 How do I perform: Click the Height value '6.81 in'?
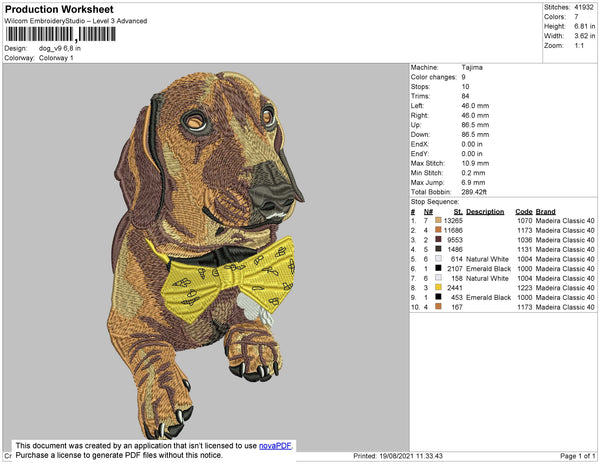point(584,26)
